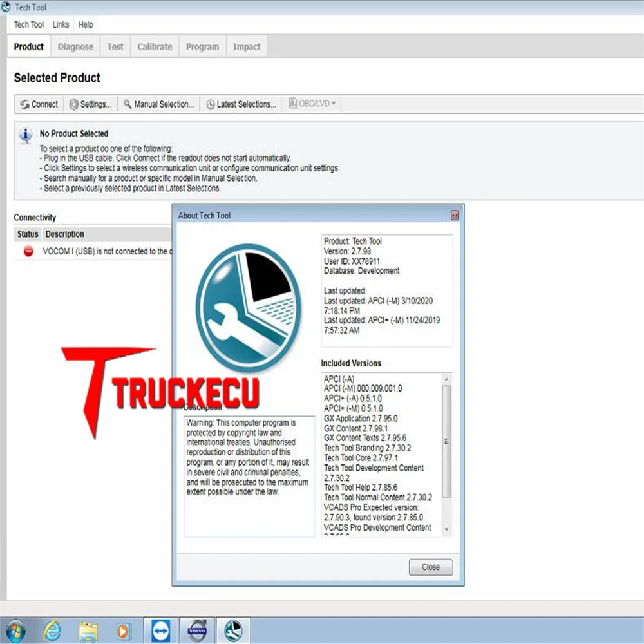
Task: Open the Volvo app on taskbar
Action: click(197, 630)
